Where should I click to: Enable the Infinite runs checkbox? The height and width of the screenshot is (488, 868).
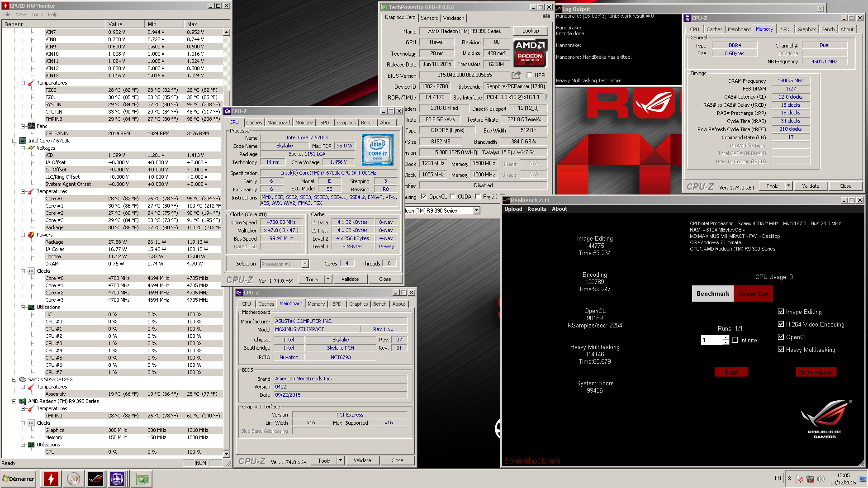[x=735, y=340]
